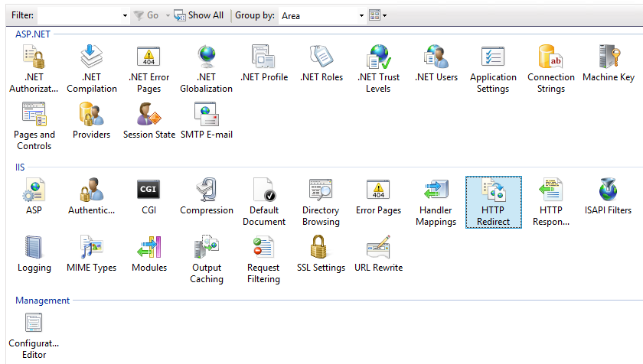The image size is (643, 364).
Task: Click the Go filter button
Action: click(x=146, y=15)
